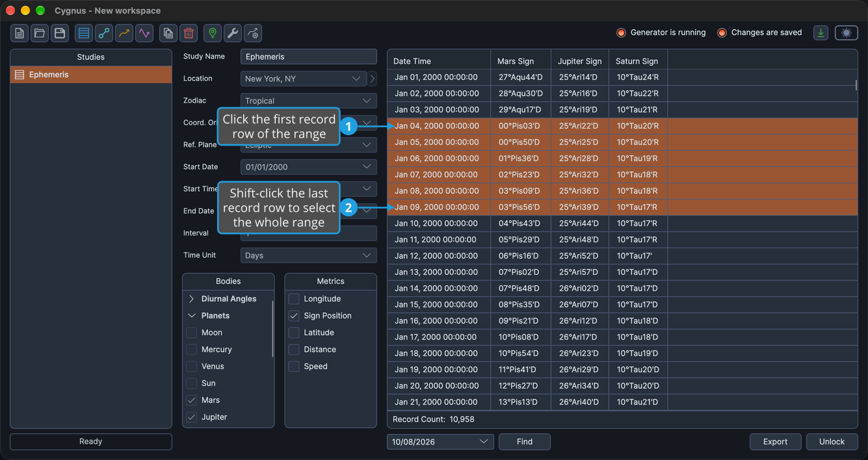Select the blue table study icon
The width and height of the screenshot is (868, 460).
coord(84,33)
